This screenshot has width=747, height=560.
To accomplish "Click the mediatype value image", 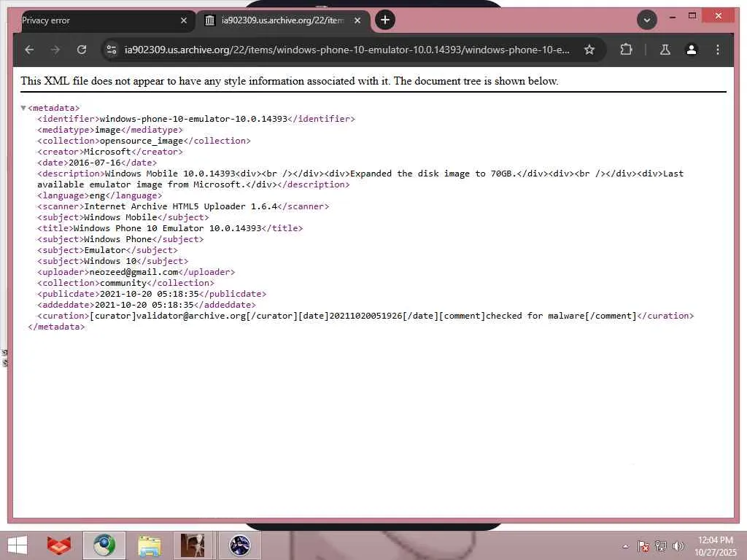I will coord(108,130).
